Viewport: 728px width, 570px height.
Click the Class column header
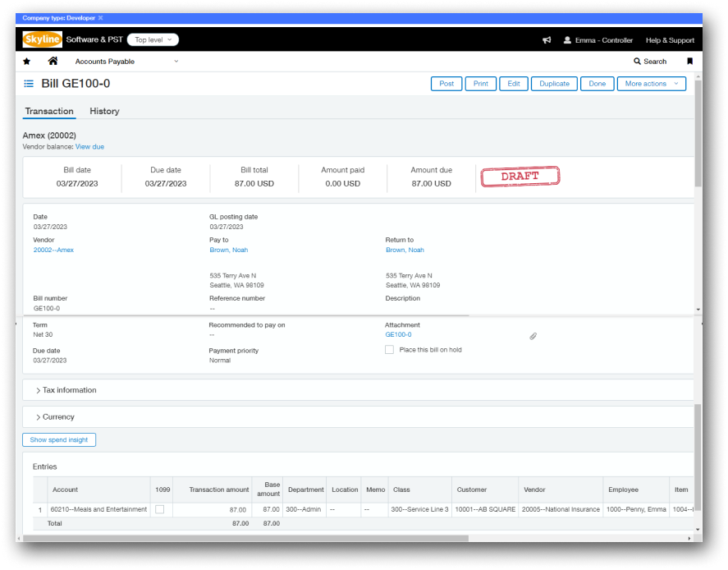coord(419,490)
